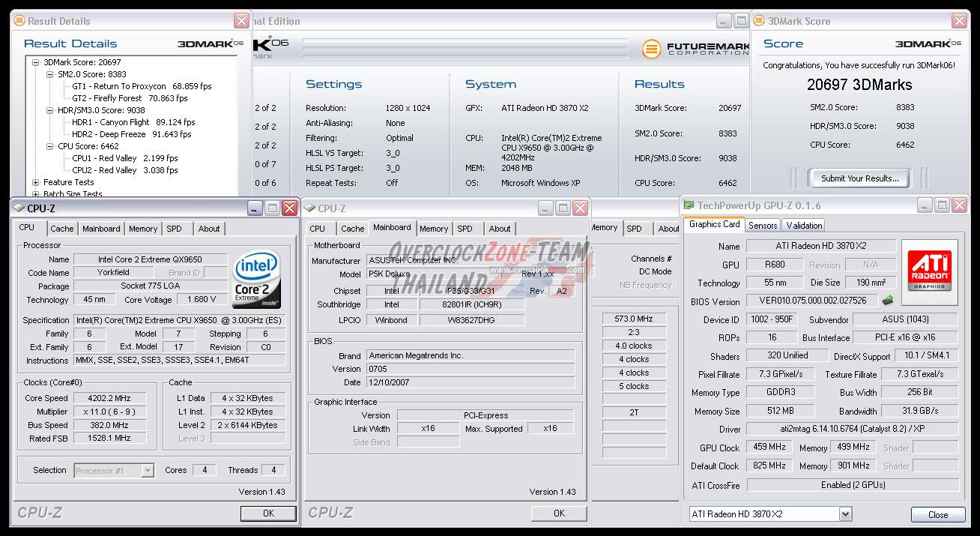Click the Submit Your Results button
This screenshot has height=536, width=980.
click(859, 178)
